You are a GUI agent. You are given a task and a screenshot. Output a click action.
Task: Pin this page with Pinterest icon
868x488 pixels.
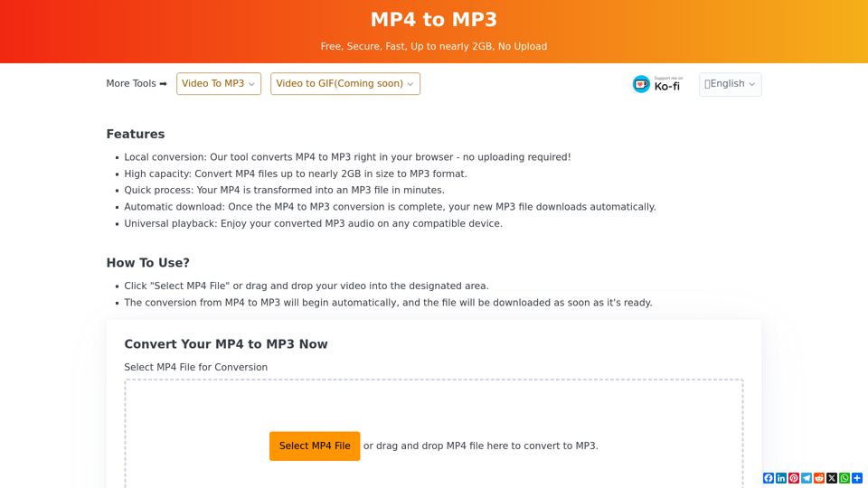click(794, 478)
